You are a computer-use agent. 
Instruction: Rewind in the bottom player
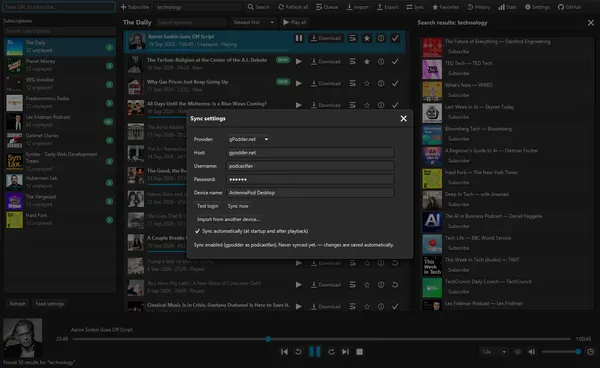(x=298, y=352)
